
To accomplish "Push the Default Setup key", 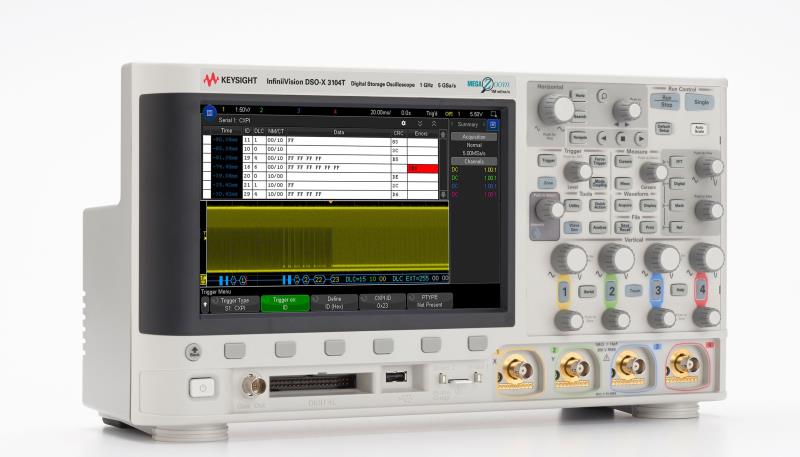I will click(663, 128).
